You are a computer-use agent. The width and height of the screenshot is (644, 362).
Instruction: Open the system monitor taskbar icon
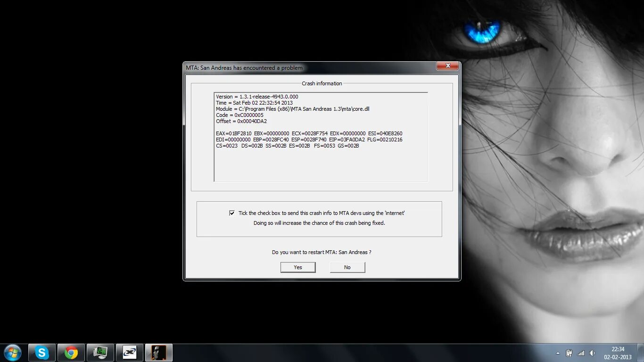point(100,353)
